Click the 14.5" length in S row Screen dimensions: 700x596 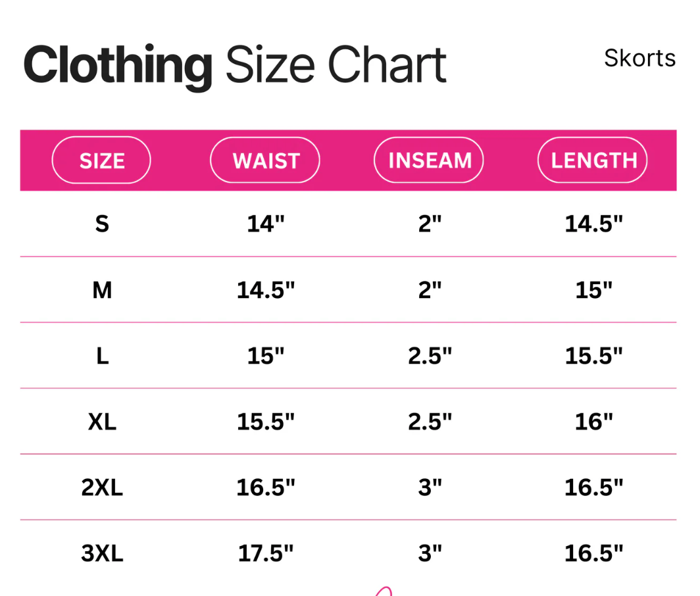click(x=593, y=224)
